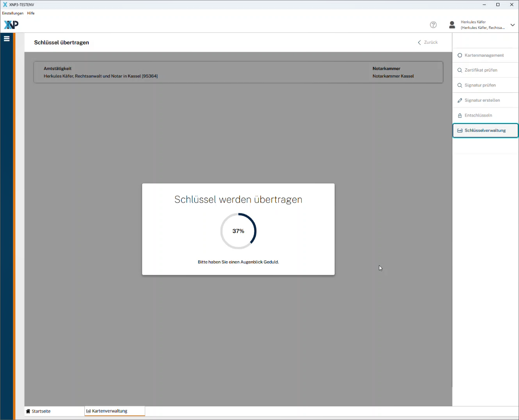The height and width of the screenshot is (420, 519).
Task: Click the card icon on the Kartenverwaltung tab
Action: coord(89,411)
